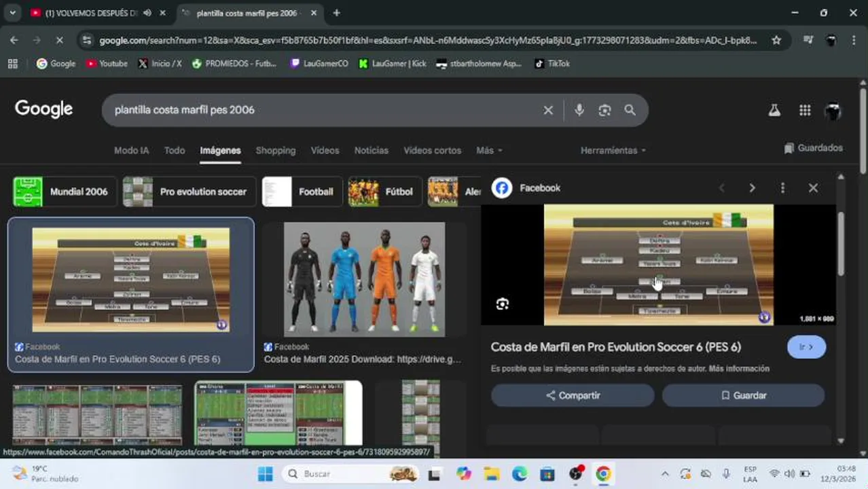
Task: Click the Guardar button
Action: pyautogui.click(x=744, y=395)
